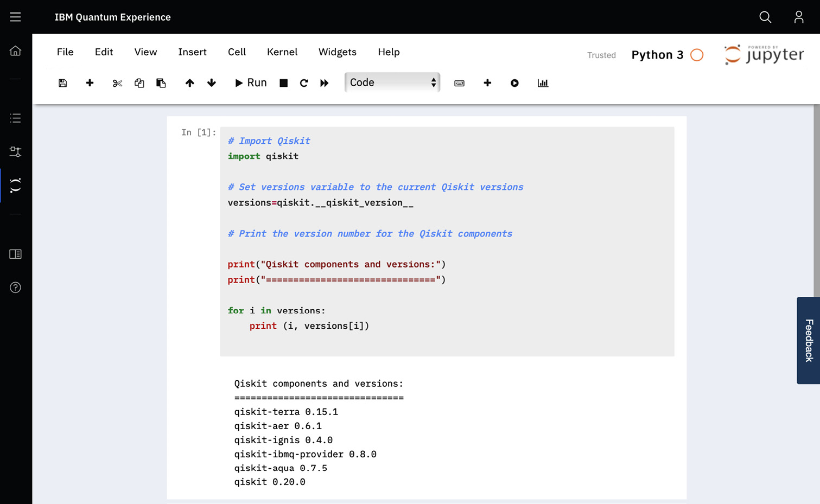Click the 'qiskit-aer 0.6.1' output line

coord(278,426)
